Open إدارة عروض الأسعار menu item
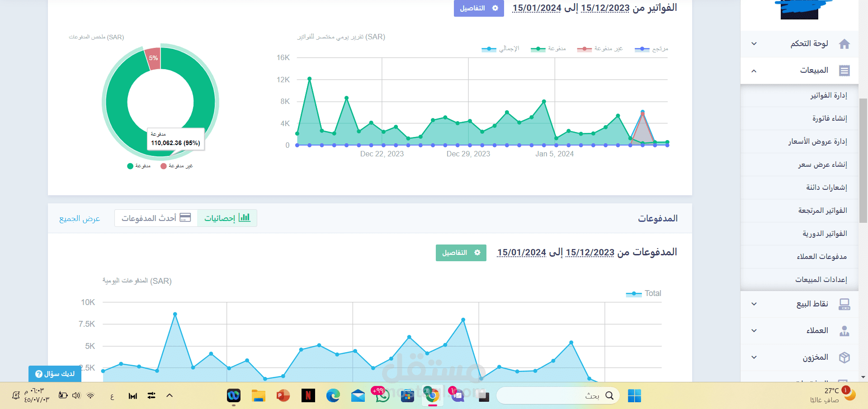The width and height of the screenshot is (868, 409). pyautogui.click(x=799, y=141)
